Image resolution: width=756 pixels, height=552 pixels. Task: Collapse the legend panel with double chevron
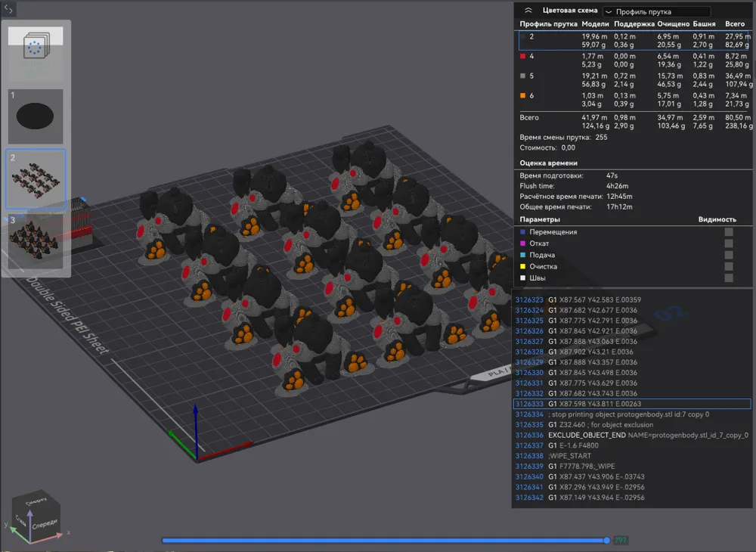coord(528,11)
